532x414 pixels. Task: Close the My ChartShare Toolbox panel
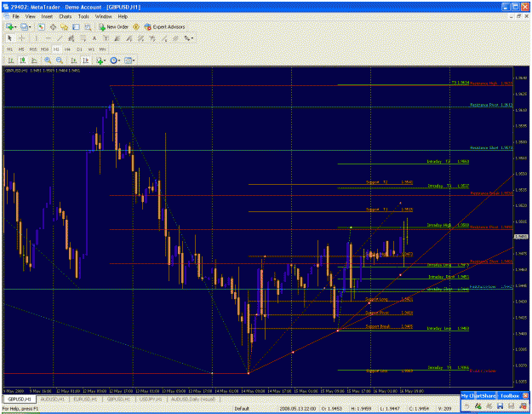[525, 395]
